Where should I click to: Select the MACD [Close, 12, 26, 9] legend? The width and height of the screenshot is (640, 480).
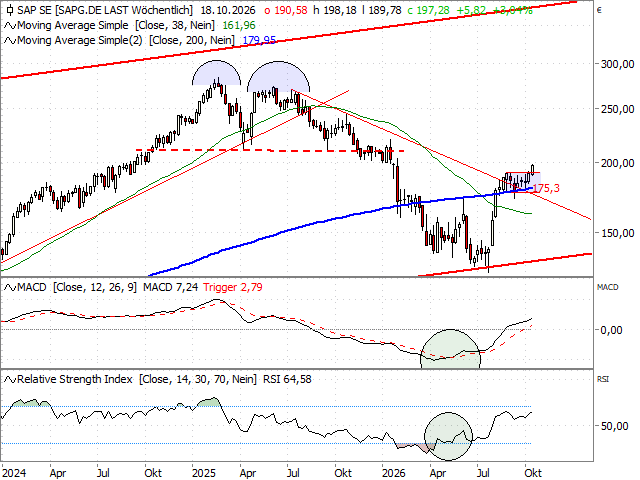point(77,288)
